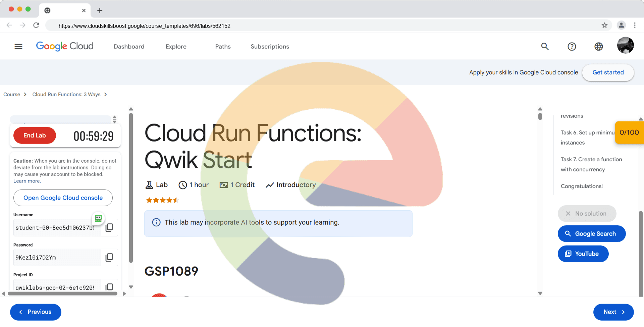Click the No solution button
Viewport: 644px width, 327px height.
[x=587, y=214]
